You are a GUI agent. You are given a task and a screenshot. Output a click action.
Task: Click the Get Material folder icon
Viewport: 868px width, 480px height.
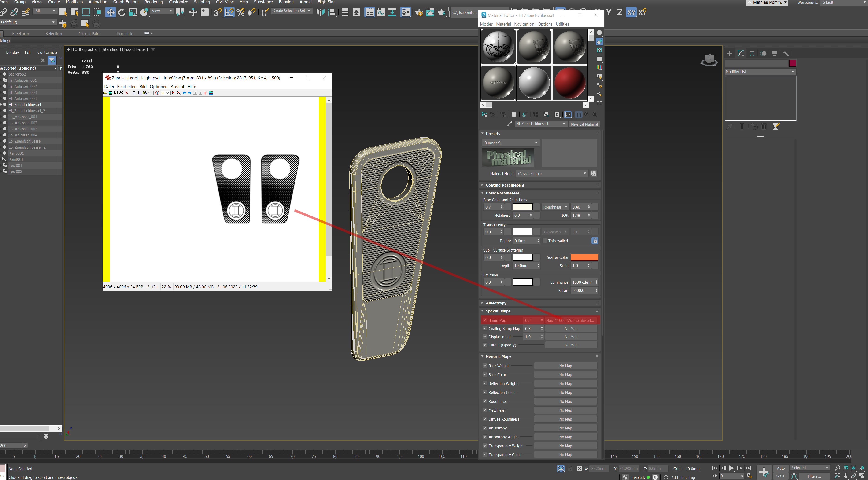pos(484,114)
